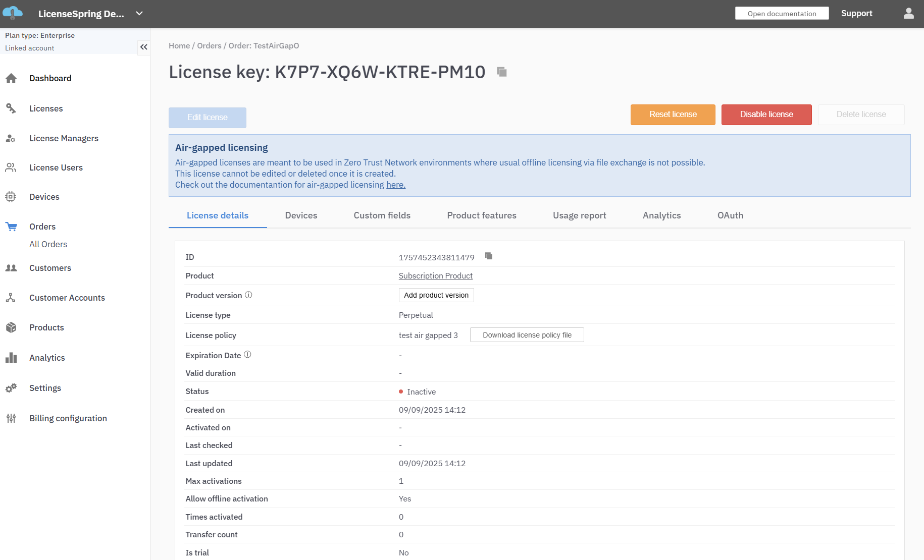Show Product version info tooltip icon

248,295
